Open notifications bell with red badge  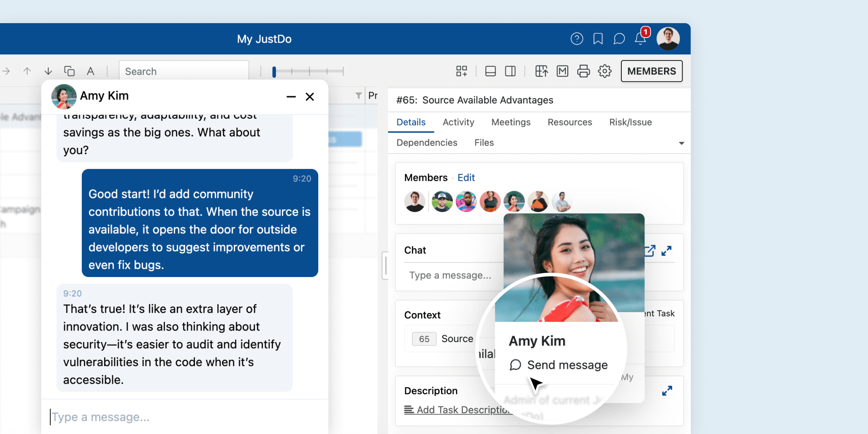pos(640,39)
